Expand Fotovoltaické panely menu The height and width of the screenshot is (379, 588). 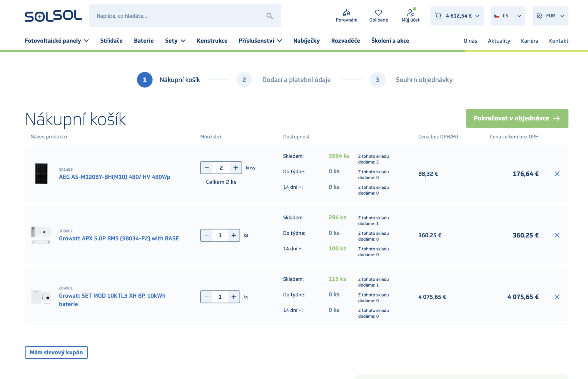[x=57, y=41]
